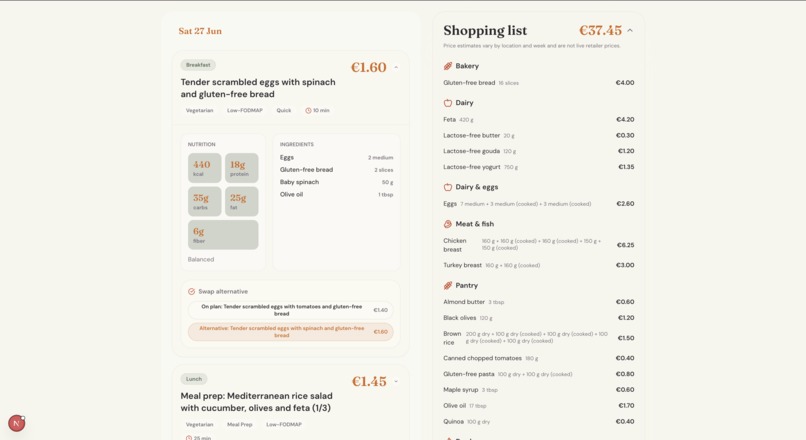Click the Tender scrambled eggs meal title
This screenshot has width=806, height=440.
(258, 88)
